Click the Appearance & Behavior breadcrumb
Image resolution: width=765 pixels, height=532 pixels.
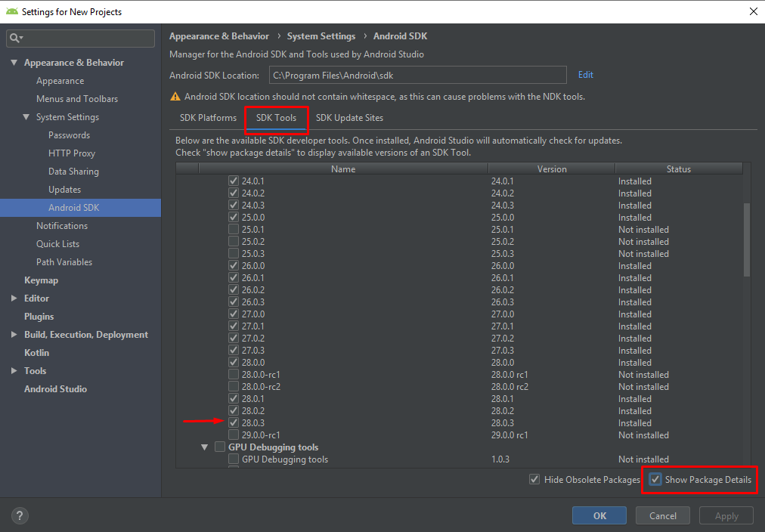(219, 36)
